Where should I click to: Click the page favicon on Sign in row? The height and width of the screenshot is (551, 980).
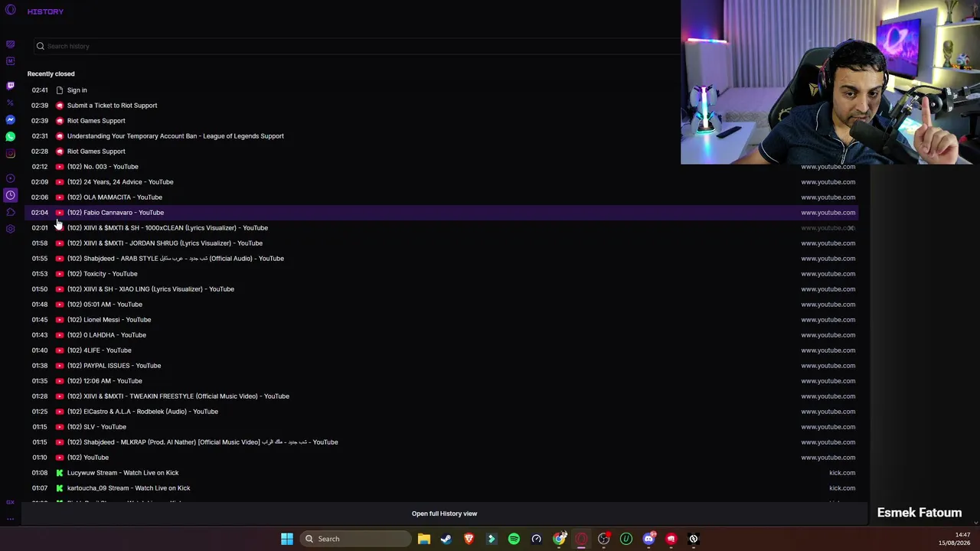[x=60, y=90]
